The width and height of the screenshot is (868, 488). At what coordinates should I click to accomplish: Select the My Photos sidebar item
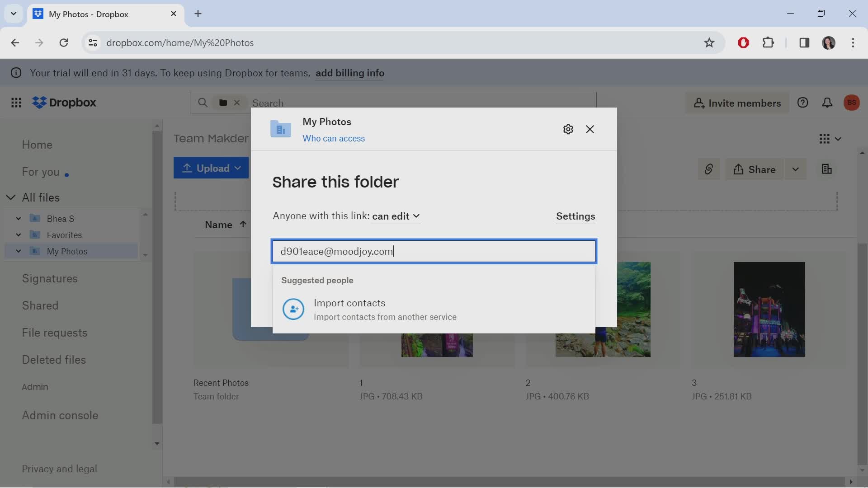[67, 251]
